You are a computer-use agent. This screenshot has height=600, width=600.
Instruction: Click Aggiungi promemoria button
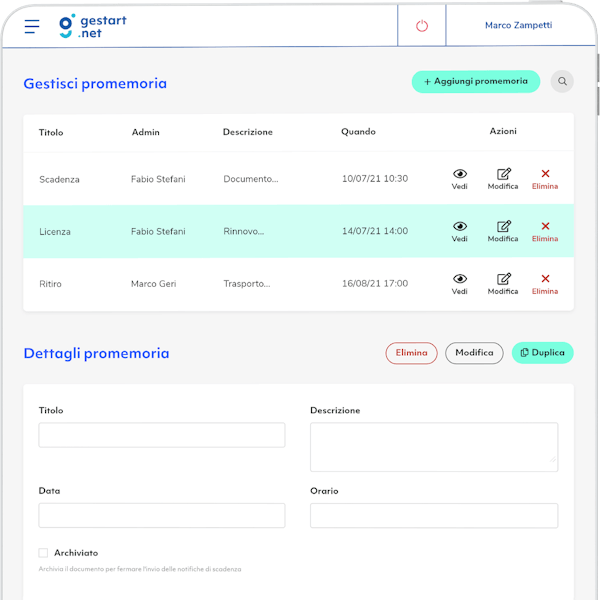pyautogui.click(x=476, y=82)
